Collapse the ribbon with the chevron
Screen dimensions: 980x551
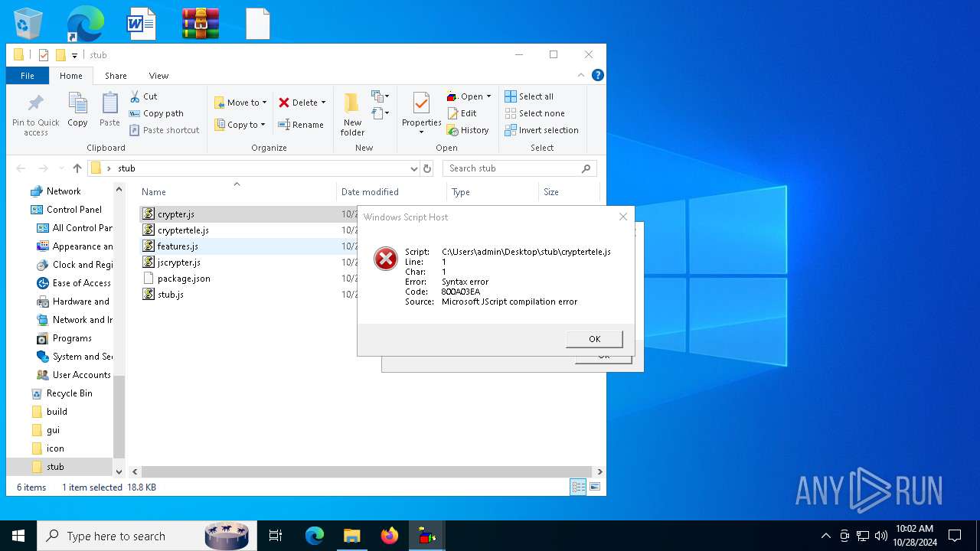pyautogui.click(x=581, y=75)
